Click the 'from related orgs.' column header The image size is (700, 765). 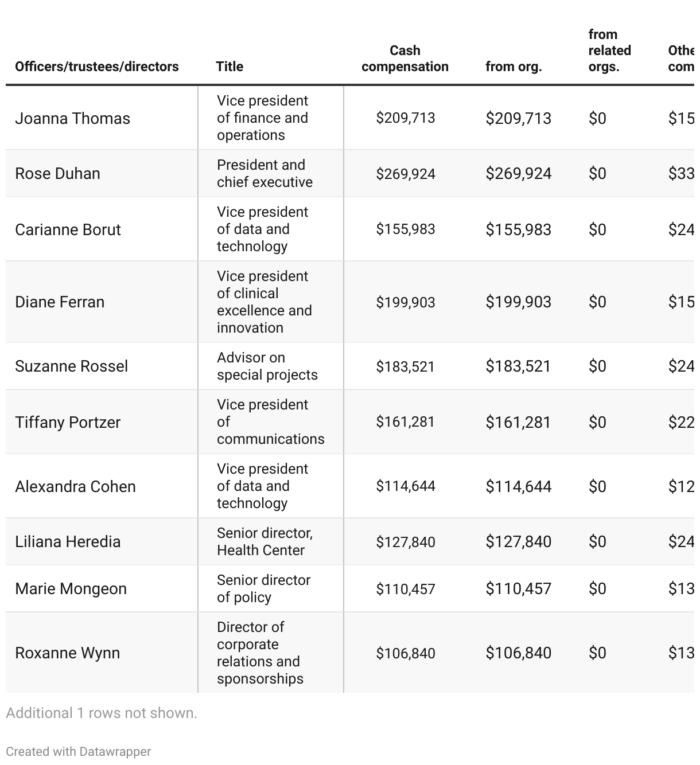tap(609, 50)
